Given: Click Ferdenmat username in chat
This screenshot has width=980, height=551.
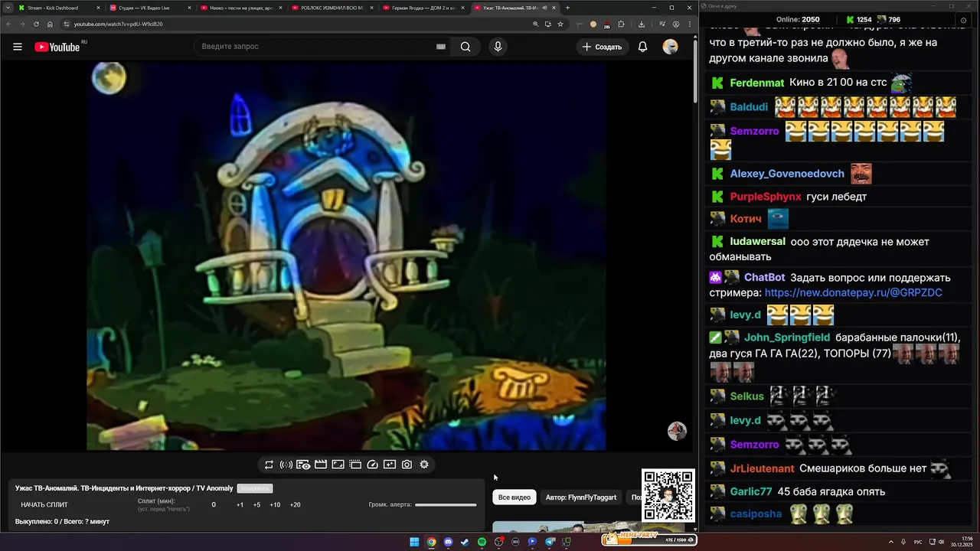Looking at the screenshot, I should tap(757, 83).
